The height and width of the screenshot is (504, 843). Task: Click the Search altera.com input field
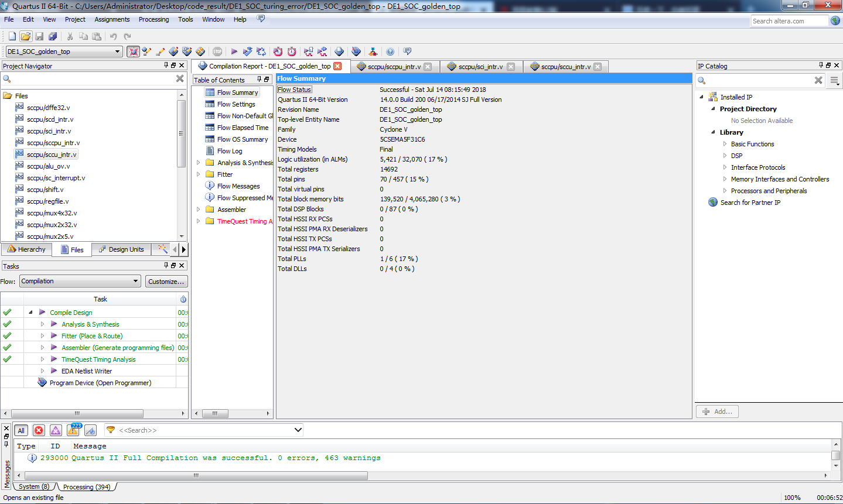pos(789,21)
